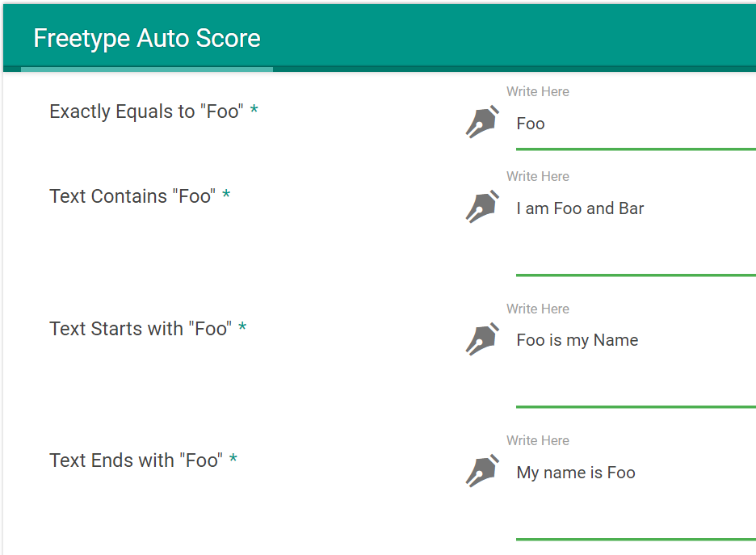The image size is (756, 555).
Task: Click the "Exactly Equals to "Foo"" question label
Action: click(146, 111)
